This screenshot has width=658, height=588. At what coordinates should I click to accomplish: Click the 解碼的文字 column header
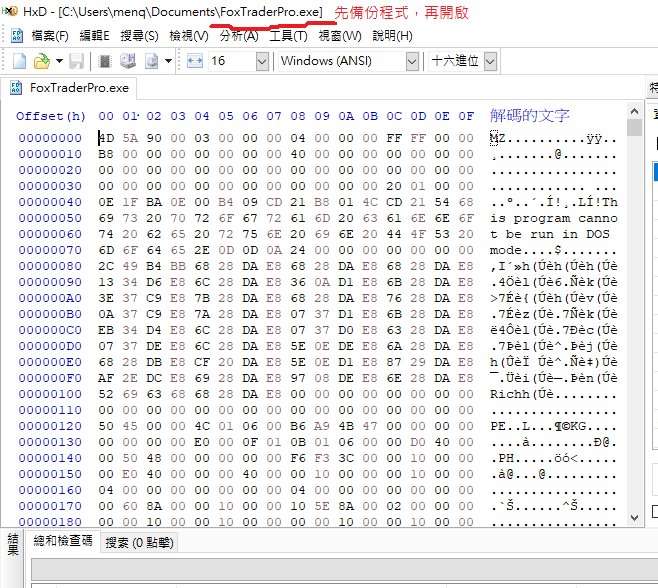coord(530,115)
